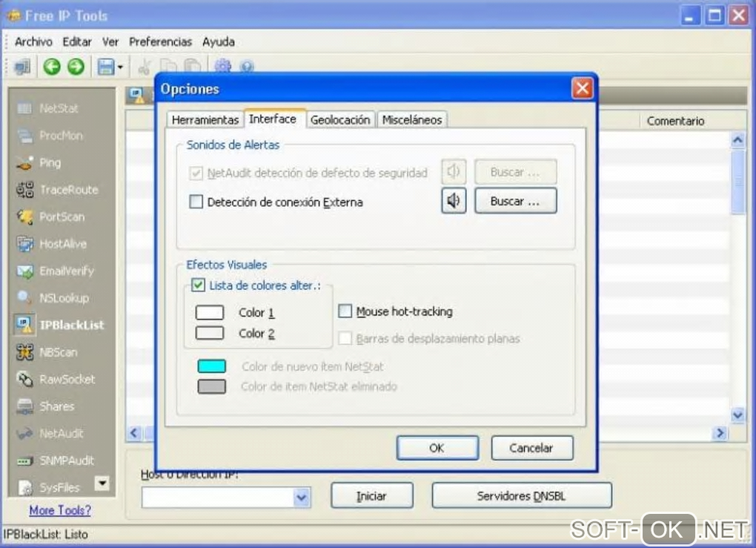Viewport: 756px width, 548px height.
Task: Select the Shares tool
Action: click(46, 406)
